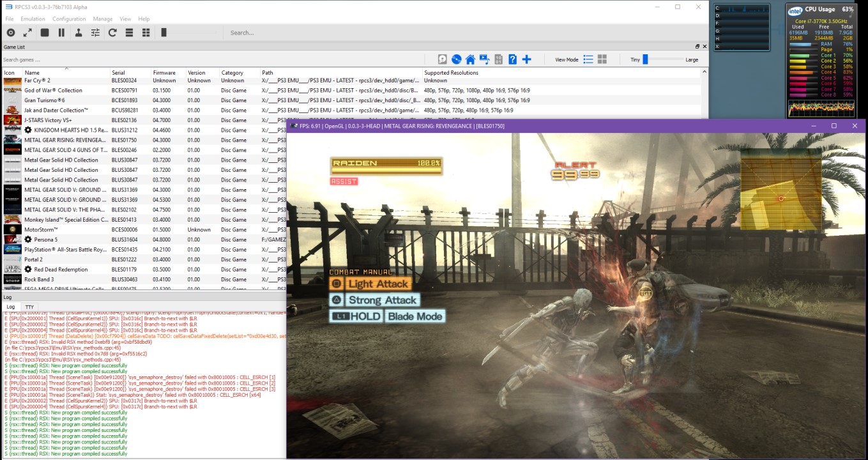Viewport: 868px width, 460px height.
Task: Click the blue plus custom filter icon
Action: [x=526, y=59]
